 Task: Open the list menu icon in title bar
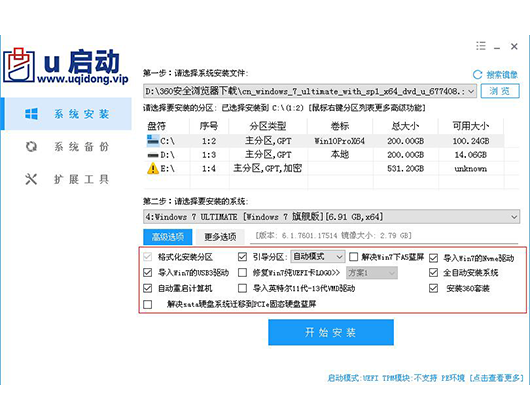pos(481,46)
